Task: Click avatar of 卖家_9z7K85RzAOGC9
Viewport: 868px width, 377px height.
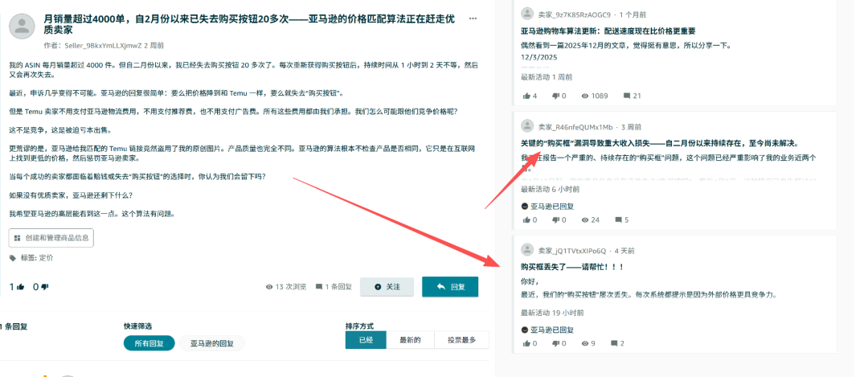Action: click(527, 14)
